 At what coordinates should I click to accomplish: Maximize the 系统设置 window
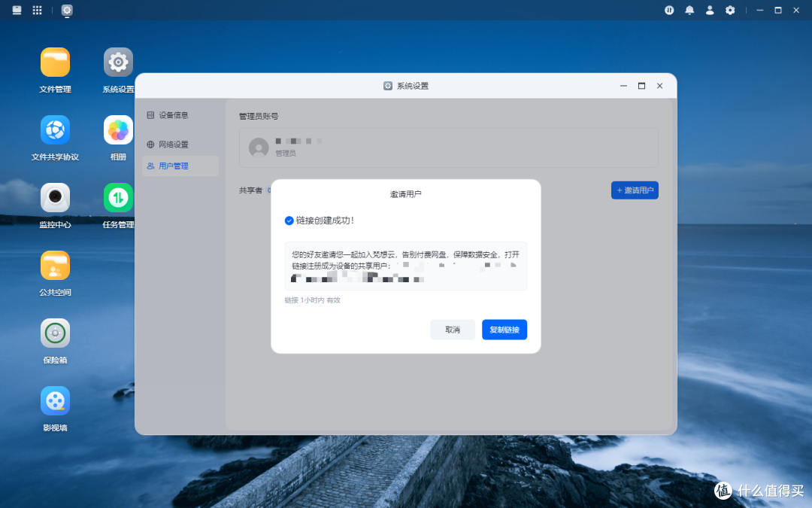[x=641, y=86]
